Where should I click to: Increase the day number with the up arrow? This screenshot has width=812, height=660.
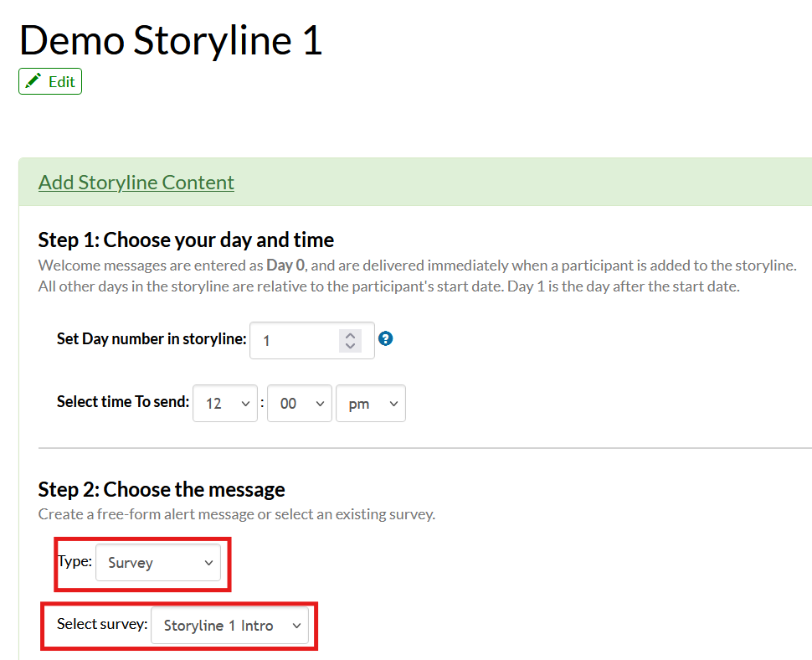pos(350,335)
